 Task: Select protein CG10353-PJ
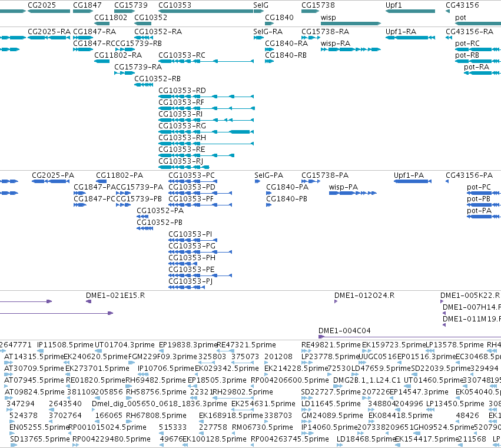click(x=187, y=287)
